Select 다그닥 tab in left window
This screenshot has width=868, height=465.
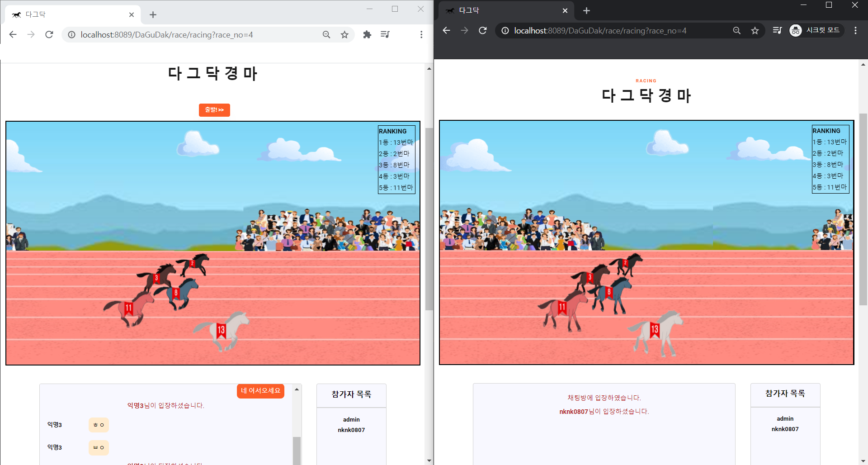72,14
